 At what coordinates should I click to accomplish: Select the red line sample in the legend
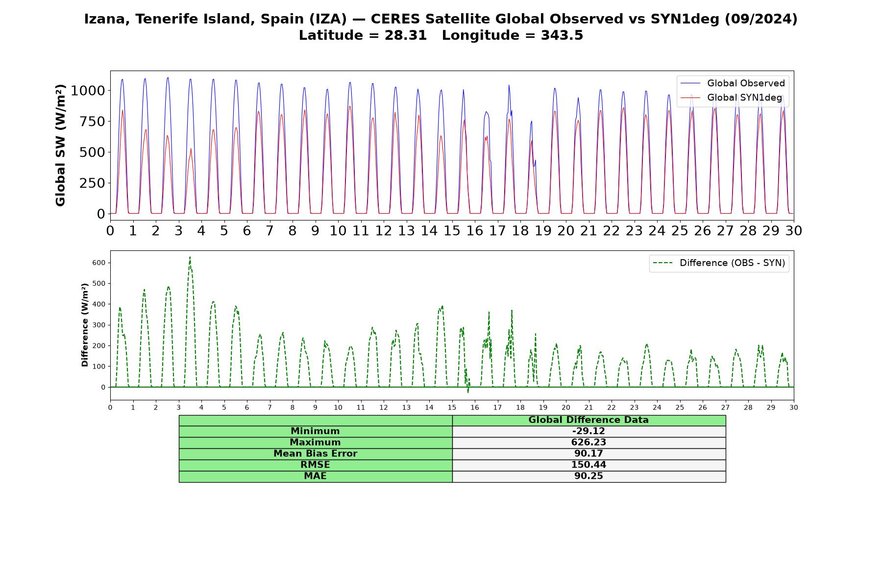(x=690, y=98)
